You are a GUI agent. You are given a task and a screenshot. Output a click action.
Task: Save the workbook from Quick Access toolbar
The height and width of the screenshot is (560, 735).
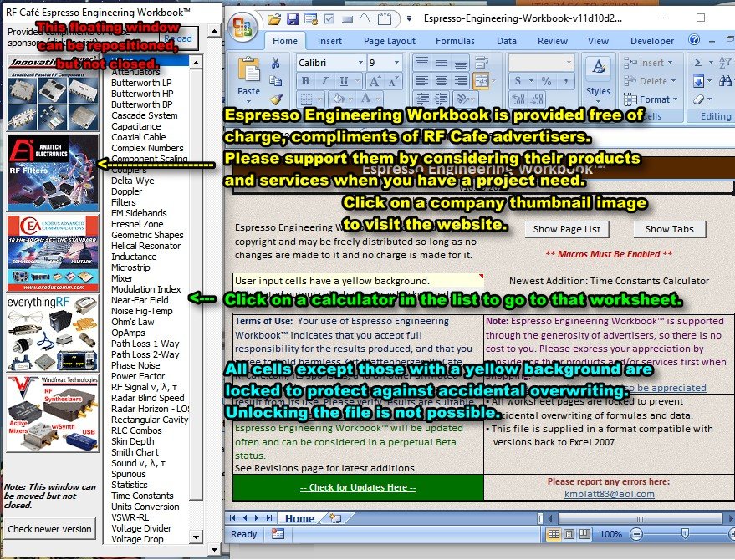pyautogui.click(x=293, y=18)
